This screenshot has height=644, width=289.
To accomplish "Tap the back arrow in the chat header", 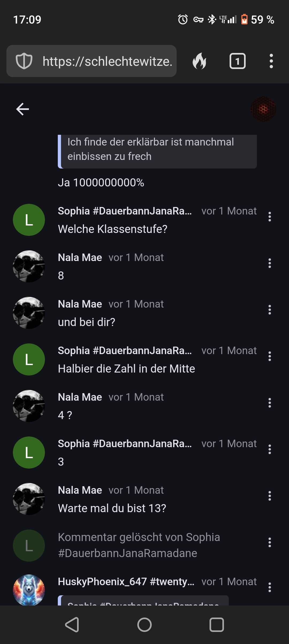I will tap(22, 109).
